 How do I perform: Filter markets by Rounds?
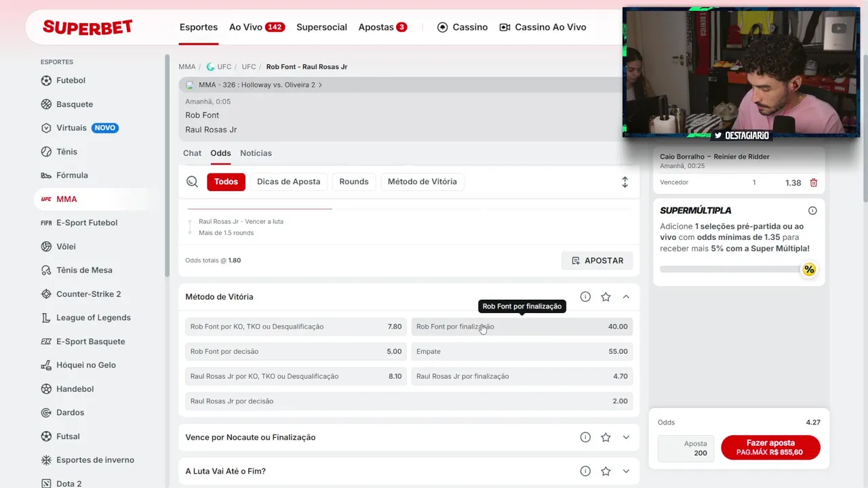pos(354,182)
